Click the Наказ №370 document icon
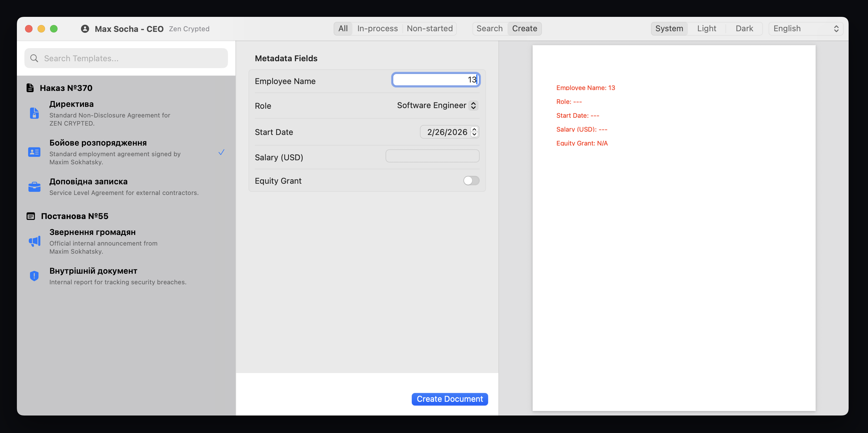Viewport: 868px width, 433px height. click(x=30, y=88)
